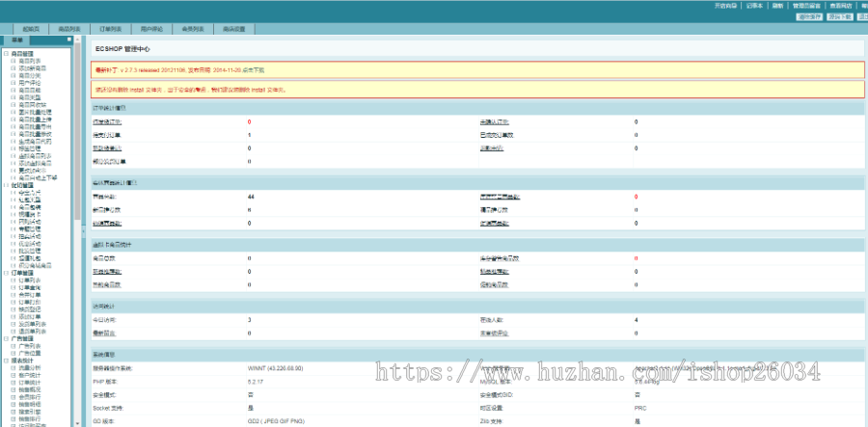Open the 记事本 top link
The image size is (868, 427).
click(x=754, y=6)
